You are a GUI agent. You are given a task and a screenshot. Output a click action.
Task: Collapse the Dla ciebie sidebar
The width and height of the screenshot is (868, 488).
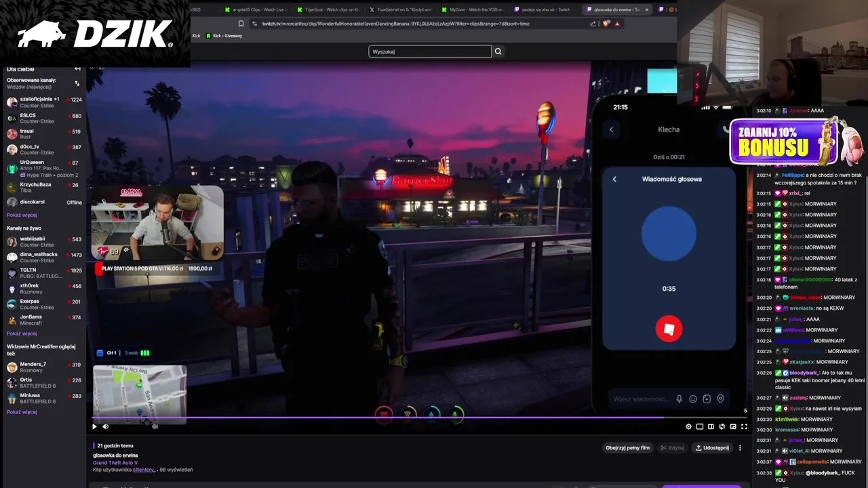[77, 69]
